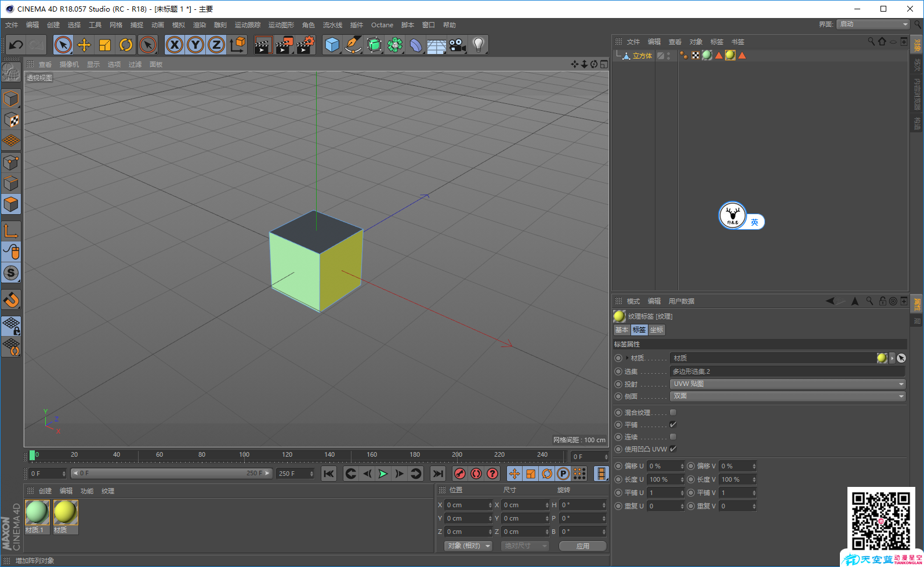Switch to Points mode
The height and width of the screenshot is (567, 924).
pos(11,162)
